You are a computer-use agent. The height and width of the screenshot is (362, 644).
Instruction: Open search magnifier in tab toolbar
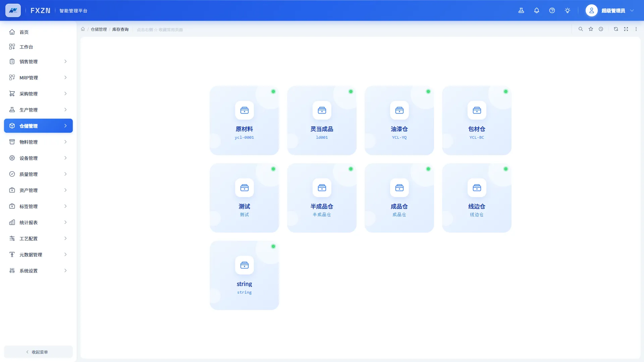(x=581, y=29)
